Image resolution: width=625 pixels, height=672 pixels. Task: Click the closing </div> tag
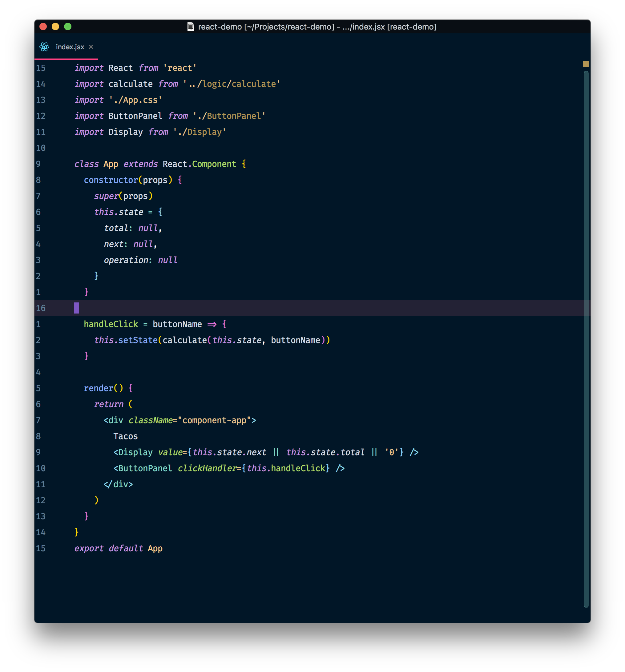click(x=118, y=484)
